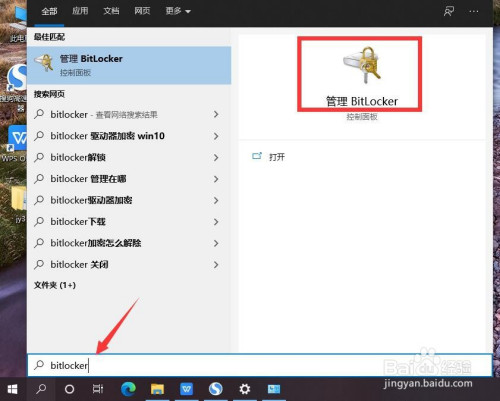Select bitlocker下载 suggestion
The height and width of the screenshot is (401, 500).
(129, 222)
